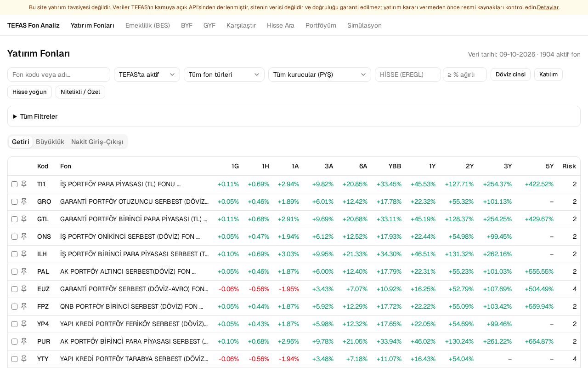Toggle the Nitelikli / Özel filter
Image resolution: width=588 pixels, height=368 pixels.
[80, 92]
